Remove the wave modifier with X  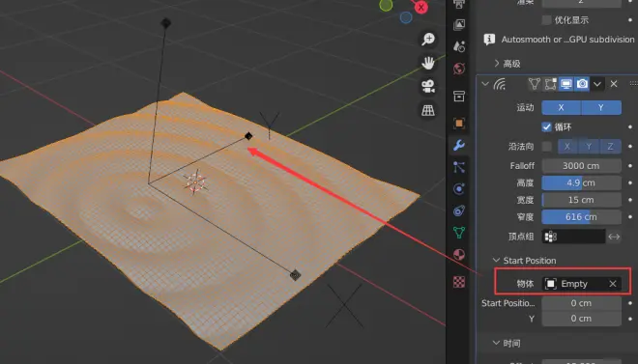coord(614,84)
